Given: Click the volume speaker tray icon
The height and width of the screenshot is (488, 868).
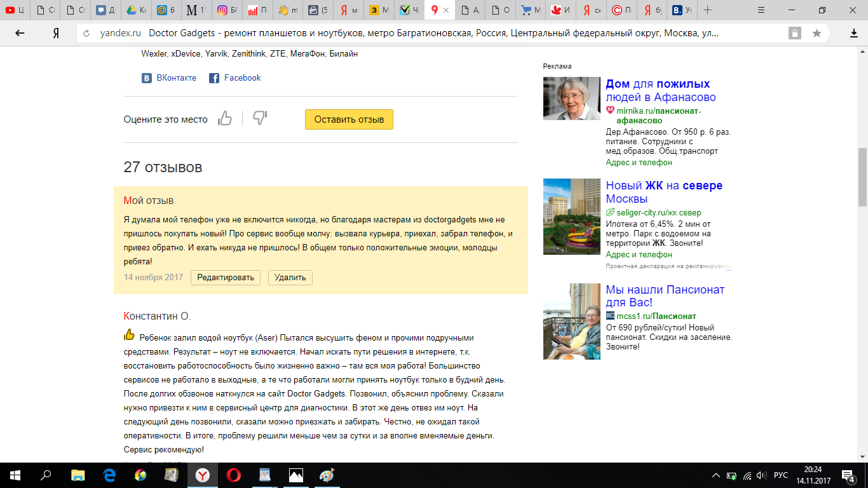Looking at the screenshot, I should (x=761, y=475).
